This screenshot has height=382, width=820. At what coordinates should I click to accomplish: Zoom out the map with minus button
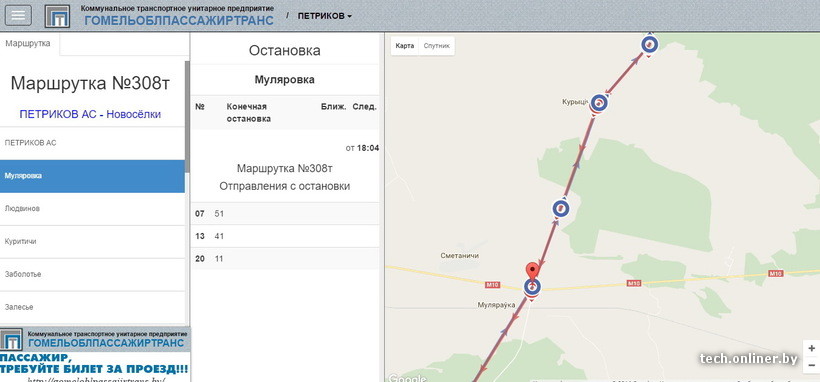(x=811, y=365)
